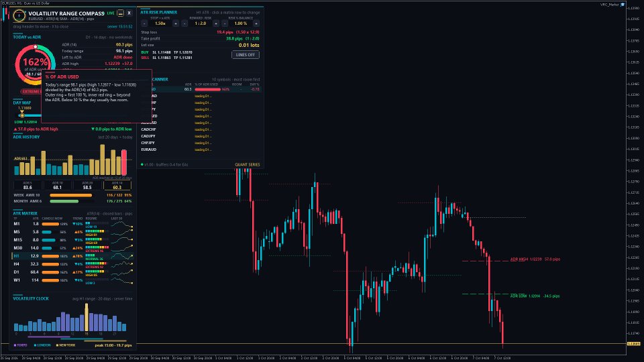Click the QUANT SERIES label

pos(248,165)
